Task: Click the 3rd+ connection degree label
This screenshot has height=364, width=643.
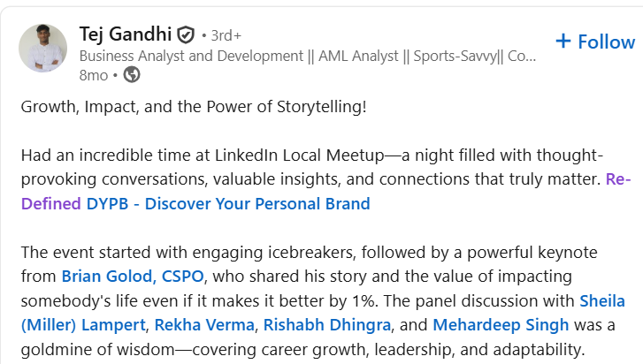Action: [225, 35]
